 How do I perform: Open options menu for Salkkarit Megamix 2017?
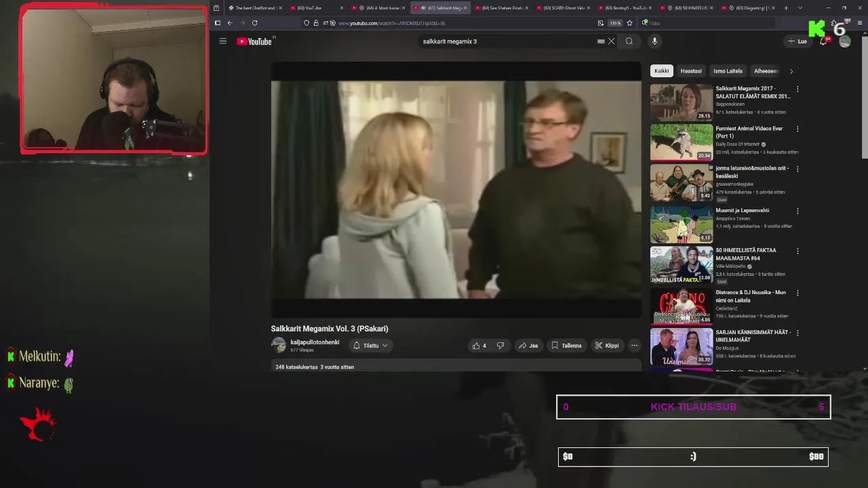tap(797, 89)
